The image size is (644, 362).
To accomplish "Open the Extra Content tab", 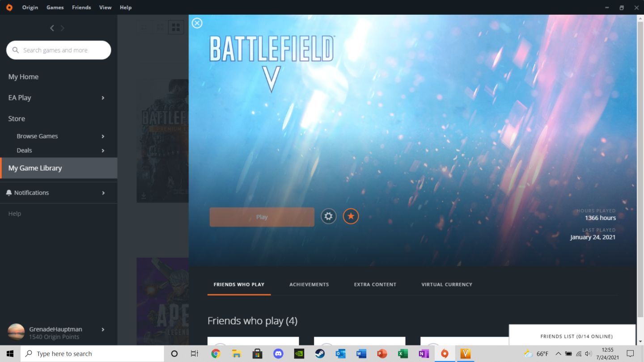I will 375,284.
